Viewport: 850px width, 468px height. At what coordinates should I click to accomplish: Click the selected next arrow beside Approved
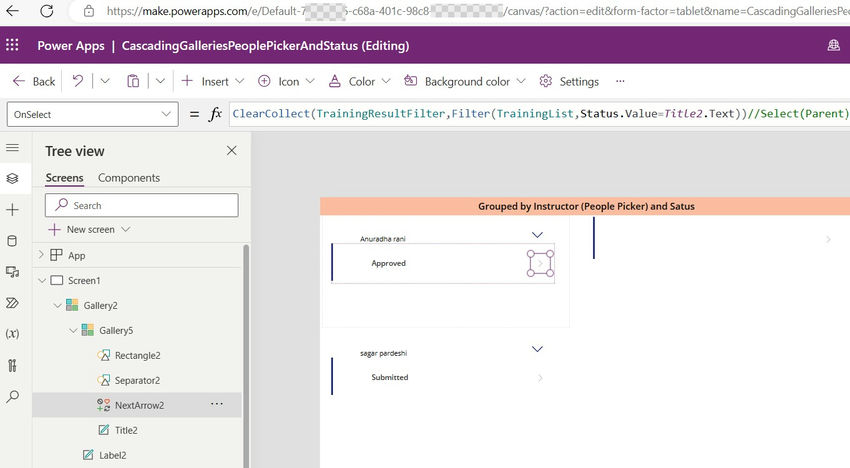coord(540,264)
